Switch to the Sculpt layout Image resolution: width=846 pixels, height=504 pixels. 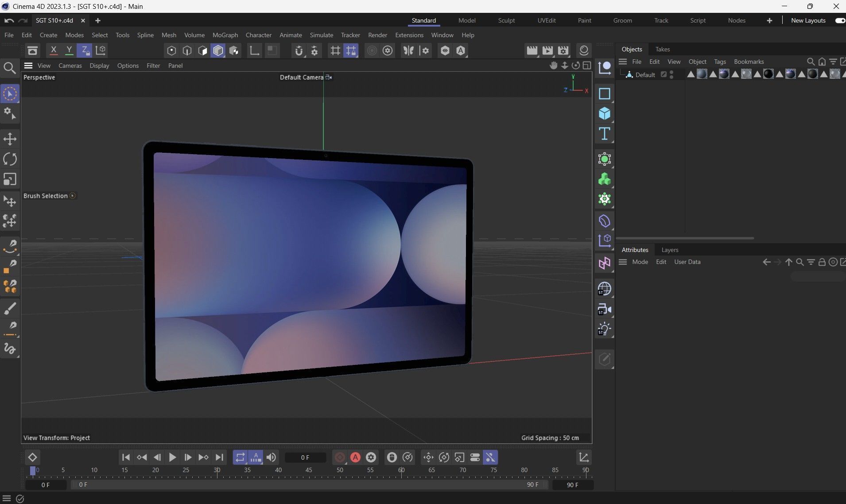[506, 20]
